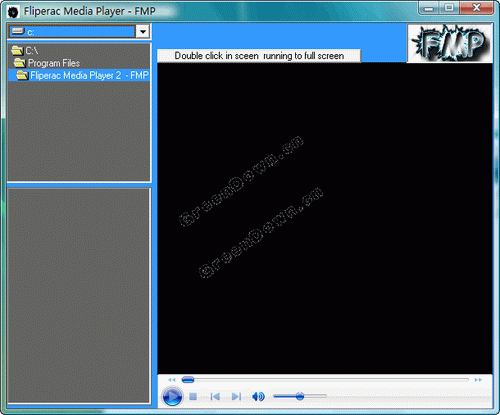Skip to the next track
The width and height of the screenshot is (500, 415).
click(x=236, y=396)
